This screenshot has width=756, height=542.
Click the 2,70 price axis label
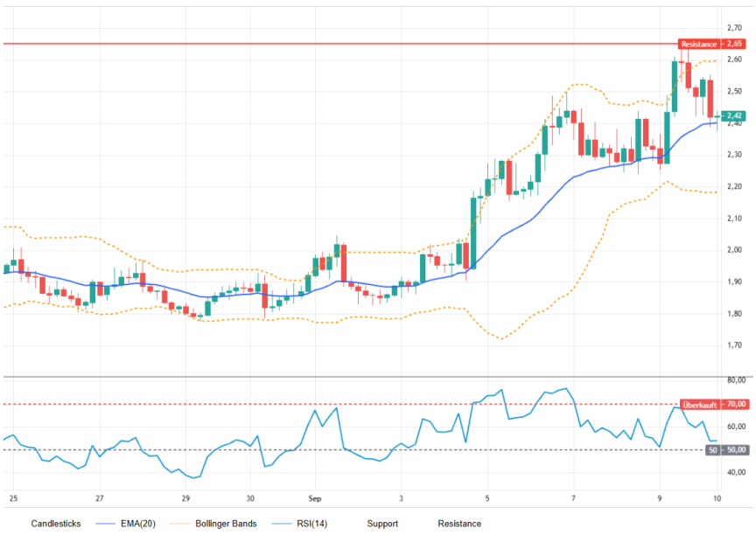pyautogui.click(x=735, y=28)
